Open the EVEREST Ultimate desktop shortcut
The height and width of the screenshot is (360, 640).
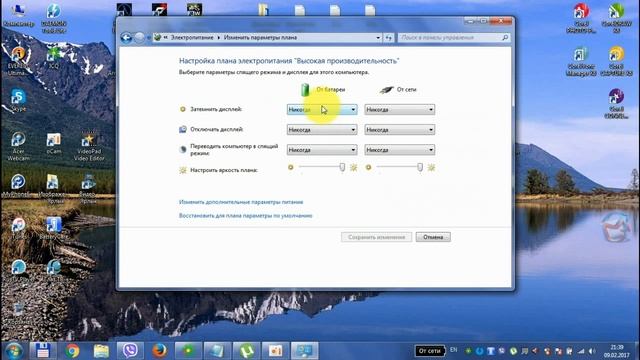18,61
